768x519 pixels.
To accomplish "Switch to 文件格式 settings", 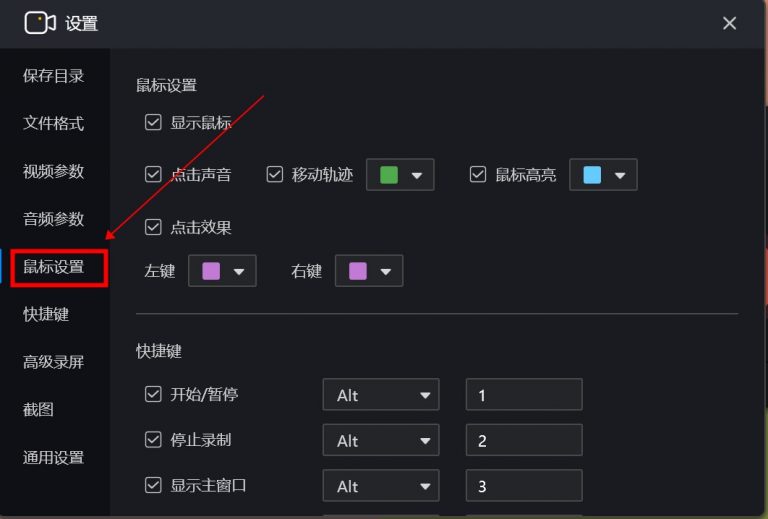I will (53, 124).
